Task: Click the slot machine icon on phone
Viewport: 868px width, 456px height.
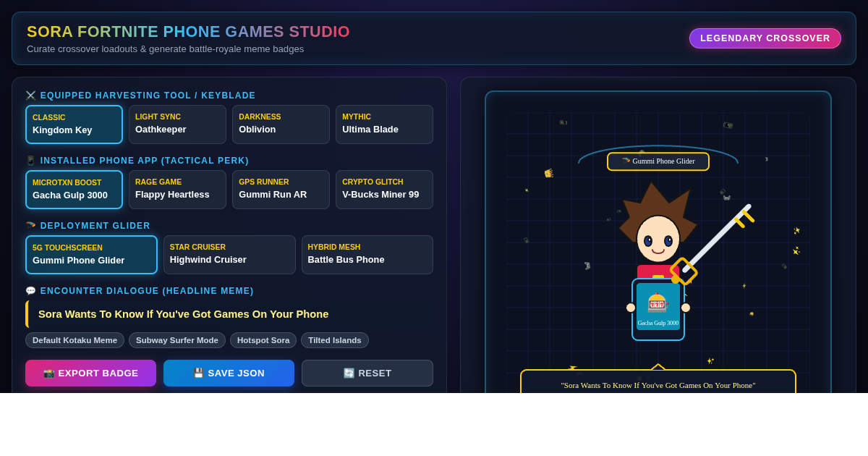Action: point(658,303)
